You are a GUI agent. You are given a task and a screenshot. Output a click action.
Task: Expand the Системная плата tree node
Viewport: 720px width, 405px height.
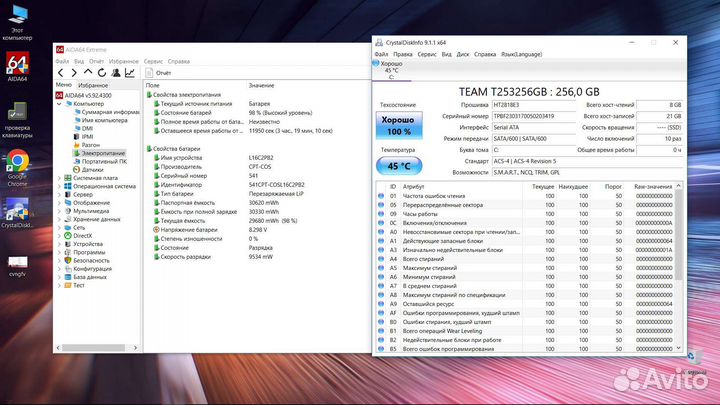(59, 178)
